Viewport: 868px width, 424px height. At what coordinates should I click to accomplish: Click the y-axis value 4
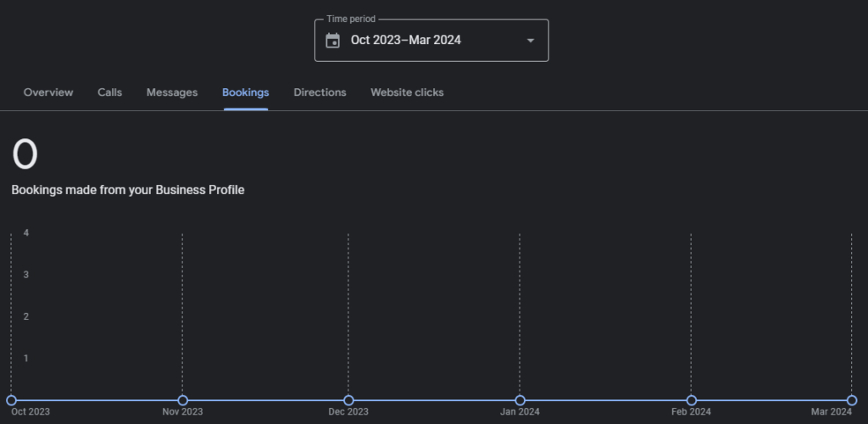(26, 233)
